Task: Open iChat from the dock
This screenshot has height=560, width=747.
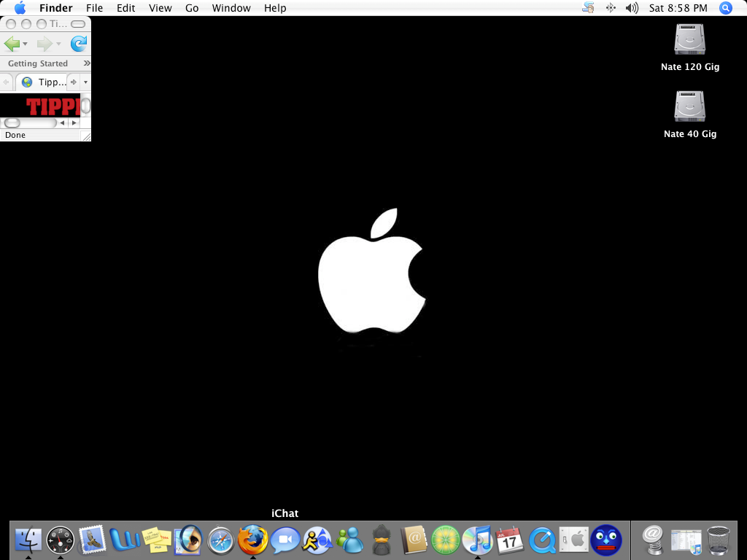Action: pos(285,540)
